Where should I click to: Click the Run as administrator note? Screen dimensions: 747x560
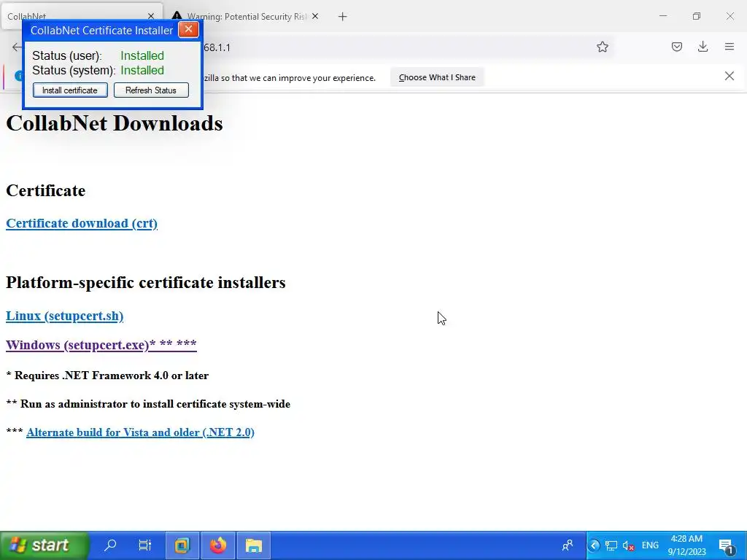coord(148,404)
